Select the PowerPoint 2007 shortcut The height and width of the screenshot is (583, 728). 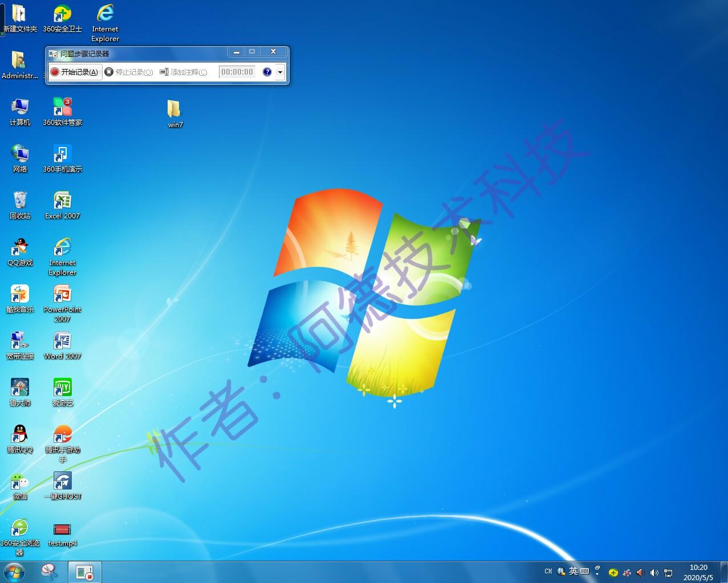coord(62,304)
